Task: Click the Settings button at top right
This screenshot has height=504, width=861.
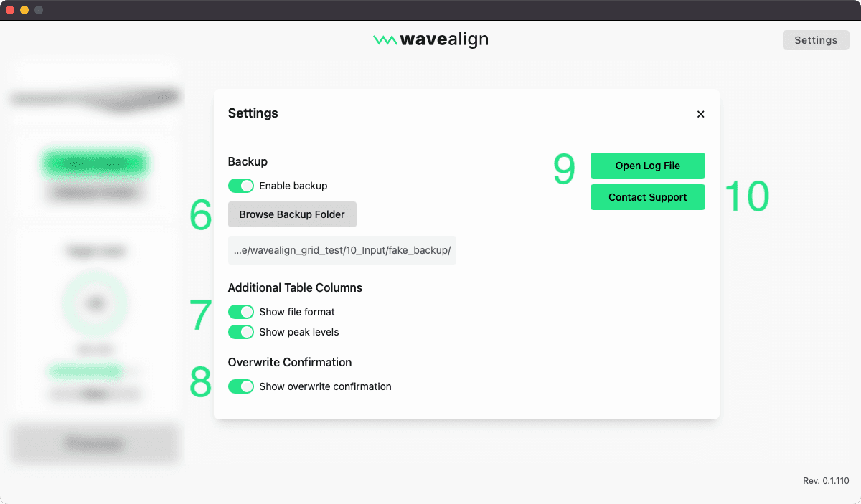Action: tap(816, 40)
